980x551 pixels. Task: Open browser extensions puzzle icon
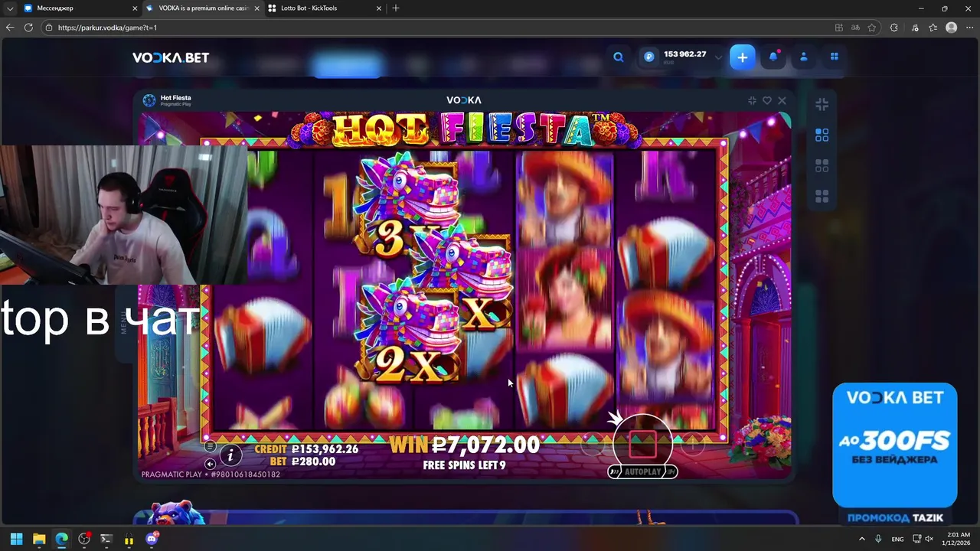893,28
